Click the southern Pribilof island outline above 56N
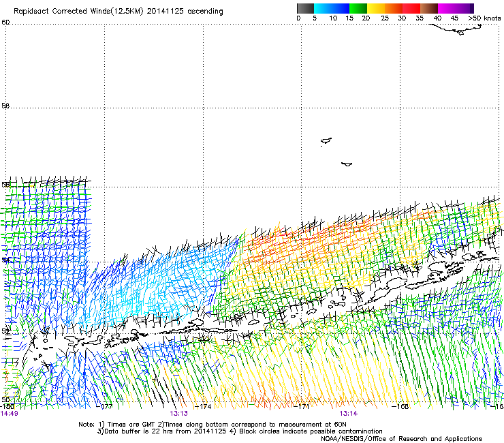This screenshot has width=504, height=443. click(x=347, y=164)
